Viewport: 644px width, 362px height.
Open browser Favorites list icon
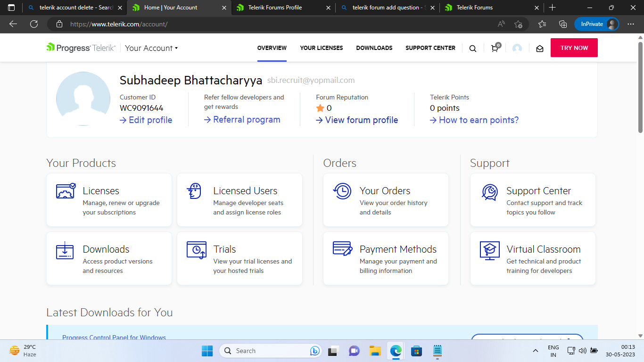542,24
